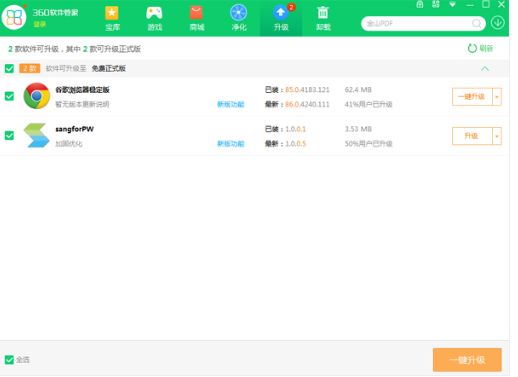518x377 pixels.
Task: Toggle the 2款 group header checkbox
Action: (9, 69)
